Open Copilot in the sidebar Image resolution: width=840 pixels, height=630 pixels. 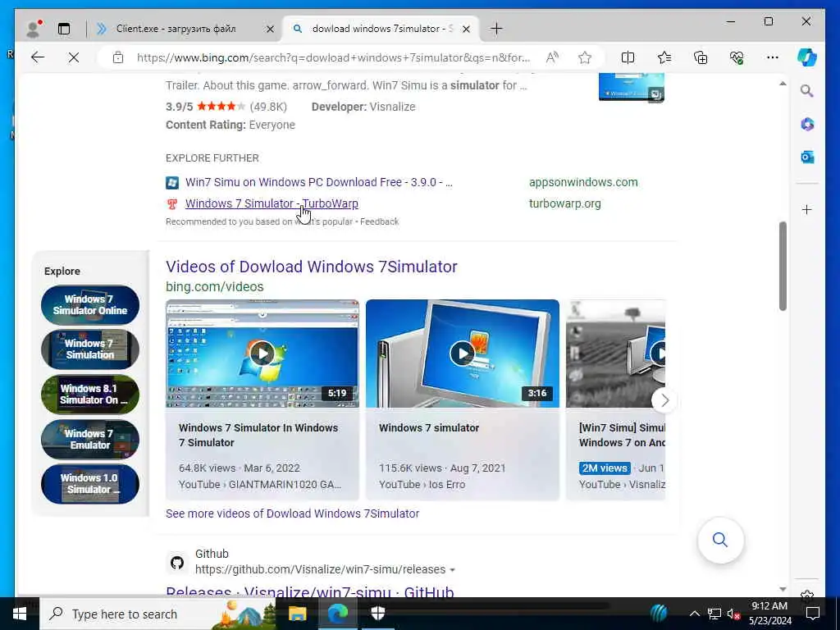(x=807, y=57)
